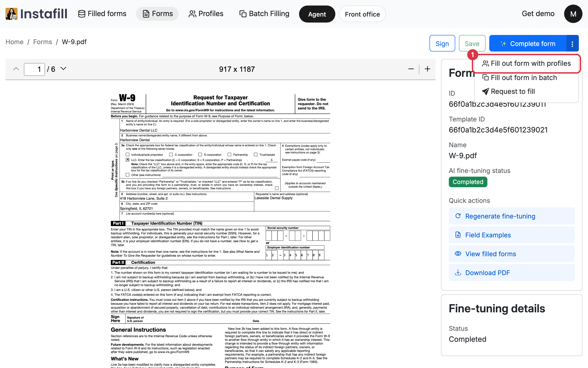Click the paper plane Request to fill icon

[485, 92]
